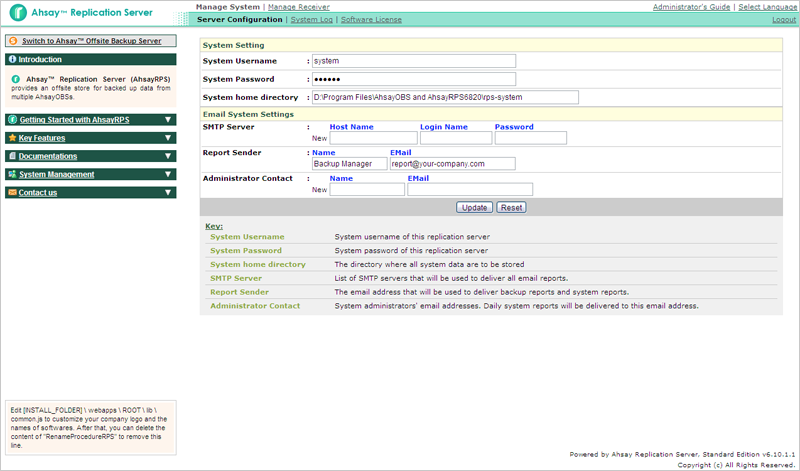Click the "Key:" legend heading
This screenshot has width=800, height=471.
click(214, 226)
